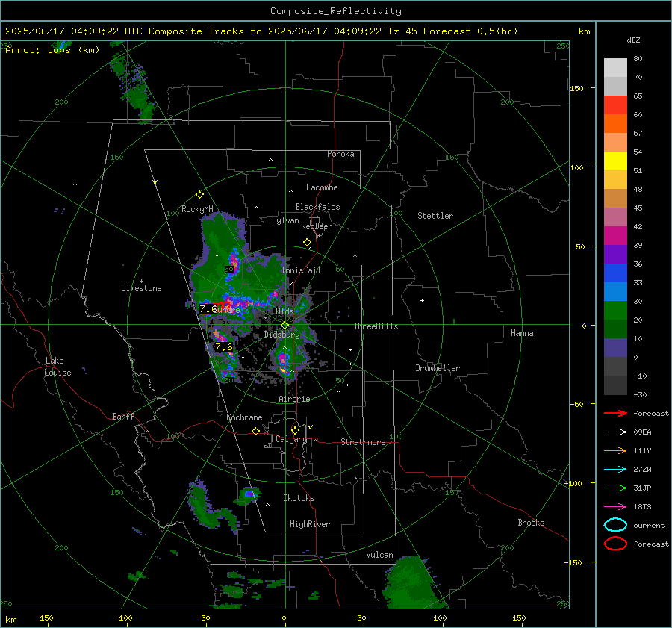Click the Composite Tracks timestamp header line
The height and width of the screenshot is (628, 672).
[x=261, y=31]
